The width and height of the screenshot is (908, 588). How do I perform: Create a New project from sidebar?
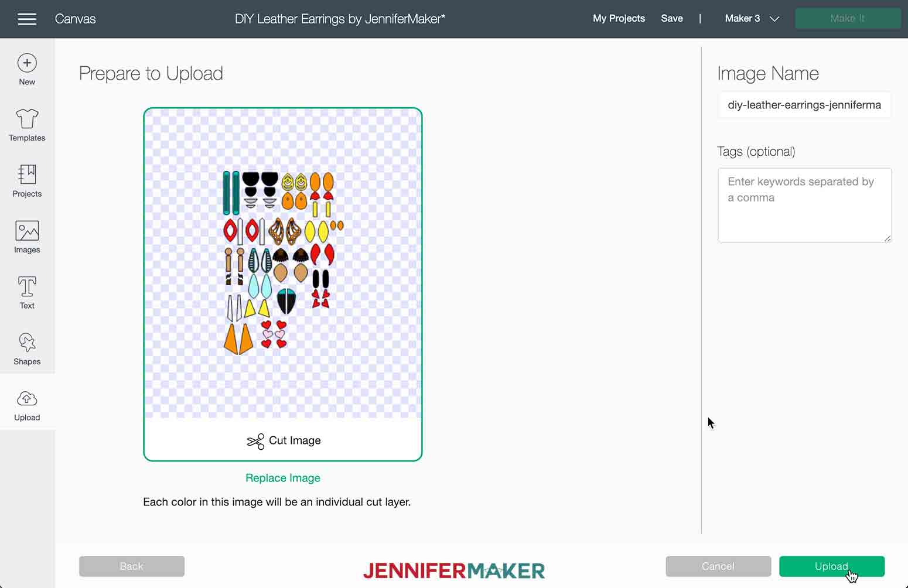click(x=27, y=70)
